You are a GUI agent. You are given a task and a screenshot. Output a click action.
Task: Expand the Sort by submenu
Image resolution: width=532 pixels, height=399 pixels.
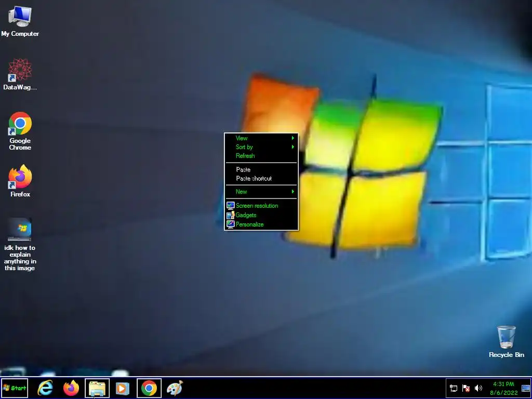click(261, 147)
